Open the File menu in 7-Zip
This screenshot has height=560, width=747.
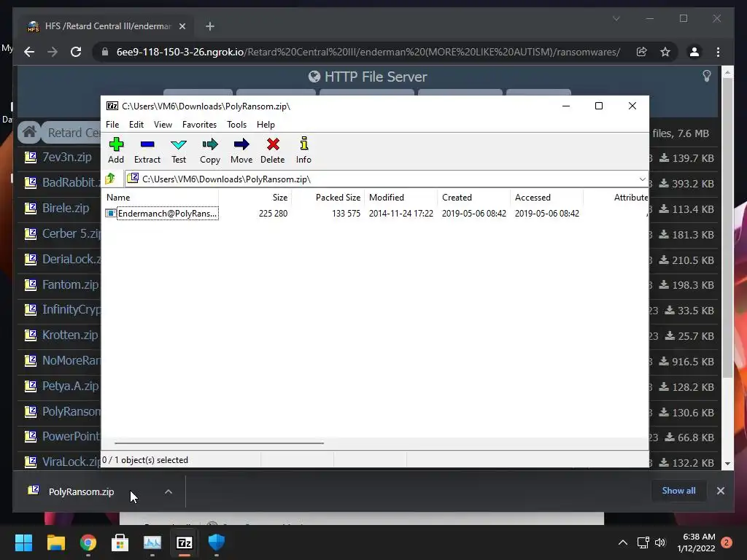pos(112,124)
